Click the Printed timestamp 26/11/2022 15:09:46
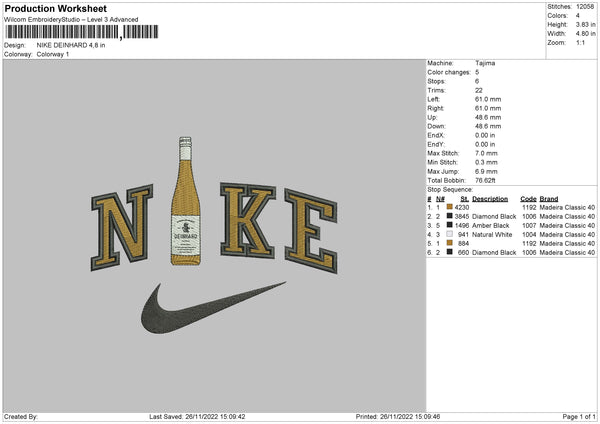 (x=410, y=416)
